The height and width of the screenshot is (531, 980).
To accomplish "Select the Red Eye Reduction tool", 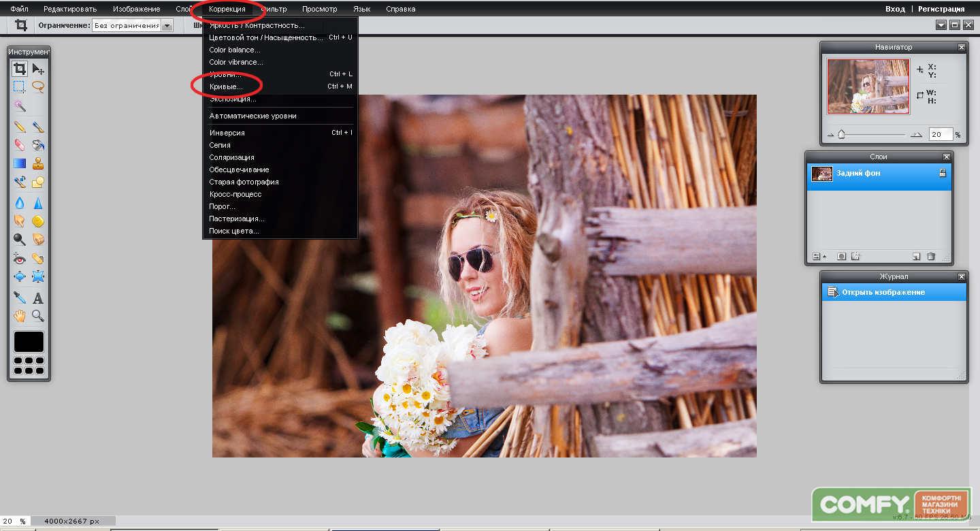I will (20, 259).
